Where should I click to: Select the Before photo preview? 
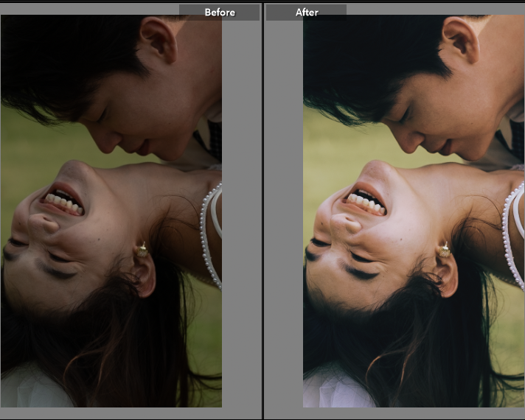coord(111,211)
